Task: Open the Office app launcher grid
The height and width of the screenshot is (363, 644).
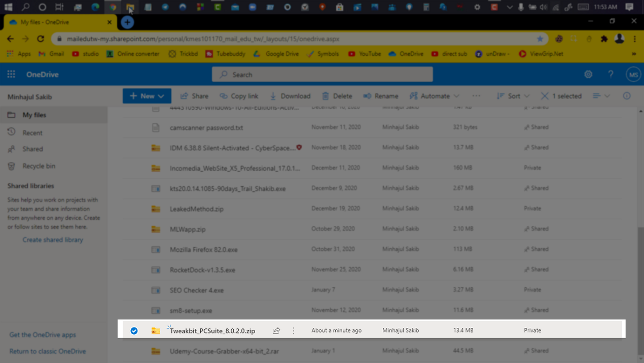Action: coord(11,74)
